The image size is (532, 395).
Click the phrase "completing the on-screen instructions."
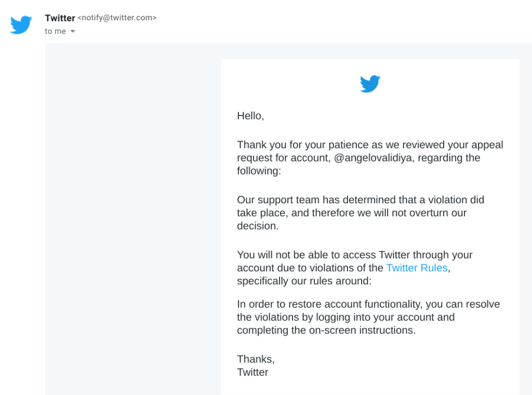326,330
